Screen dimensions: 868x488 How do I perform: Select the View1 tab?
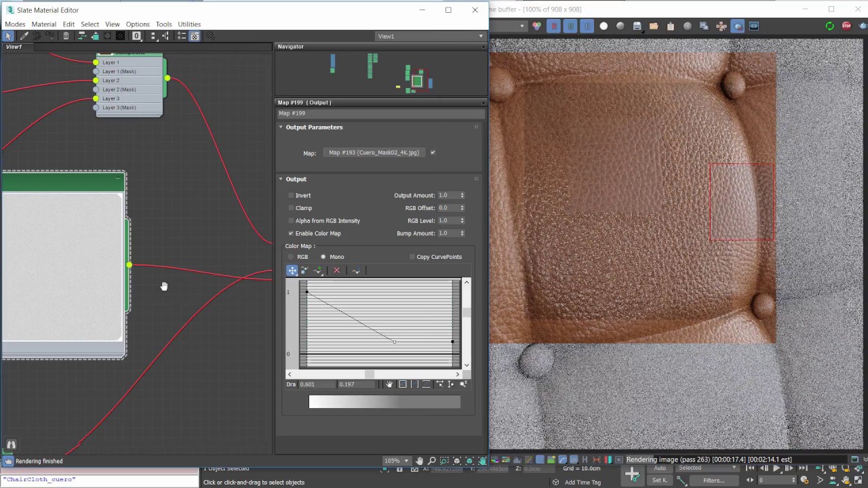click(x=14, y=47)
